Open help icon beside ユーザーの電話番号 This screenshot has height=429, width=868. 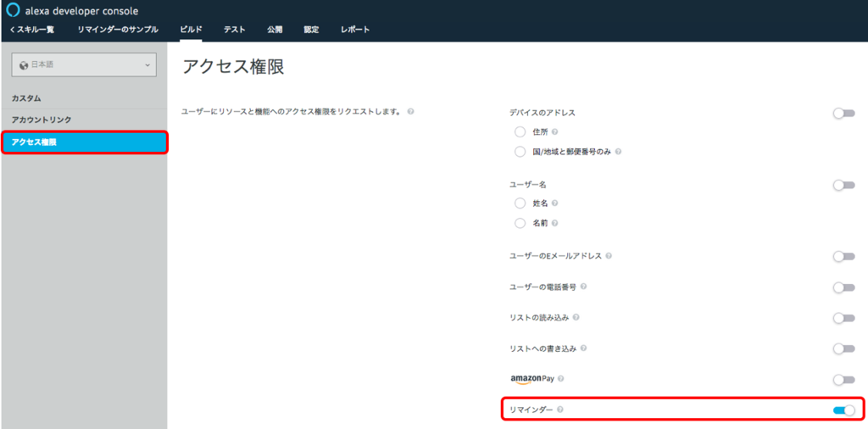coord(584,287)
